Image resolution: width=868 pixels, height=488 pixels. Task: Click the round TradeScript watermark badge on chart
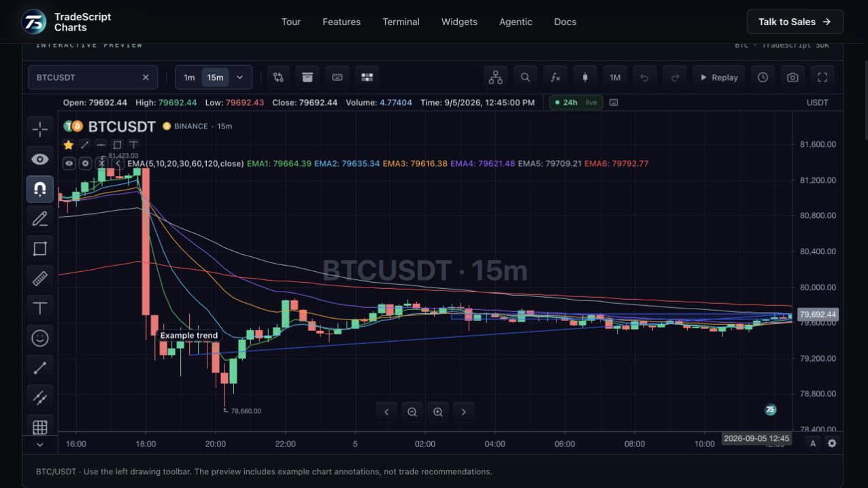[770, 409]
